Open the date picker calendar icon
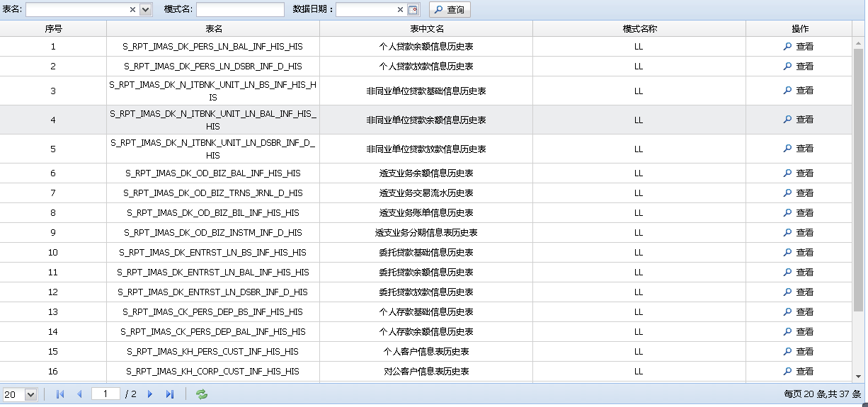The width and height of the screenshot is (868, 407). [413, 10]
